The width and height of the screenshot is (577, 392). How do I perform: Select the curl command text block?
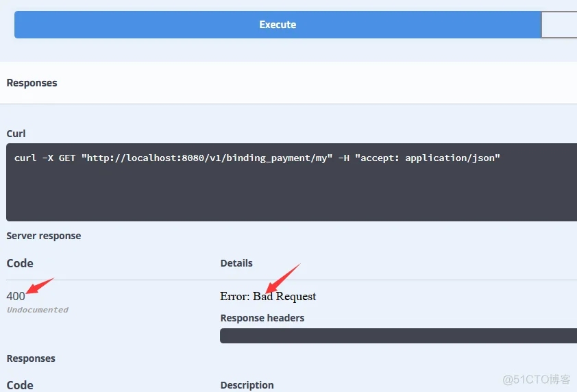291,182
